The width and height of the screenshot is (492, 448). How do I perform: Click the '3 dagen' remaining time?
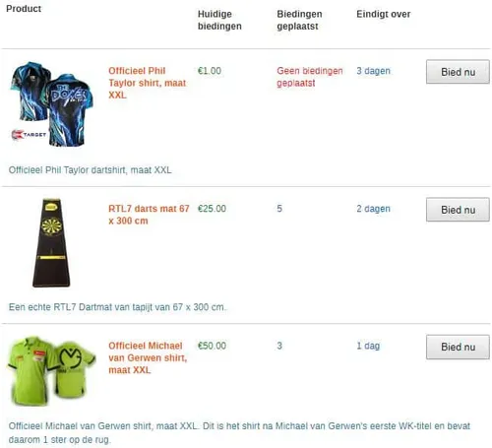point(374,71)
